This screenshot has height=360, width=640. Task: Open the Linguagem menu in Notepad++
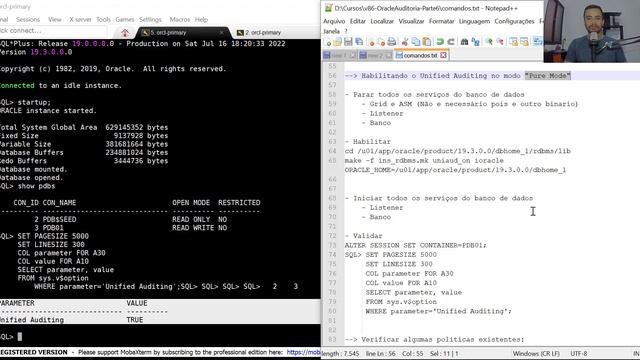474,21
